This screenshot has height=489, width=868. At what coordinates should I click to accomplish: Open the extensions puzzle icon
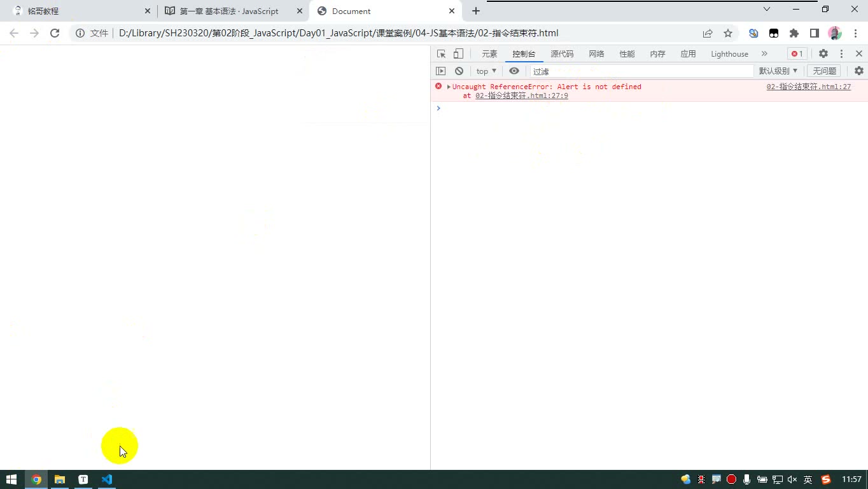click(x=794, y=33)
